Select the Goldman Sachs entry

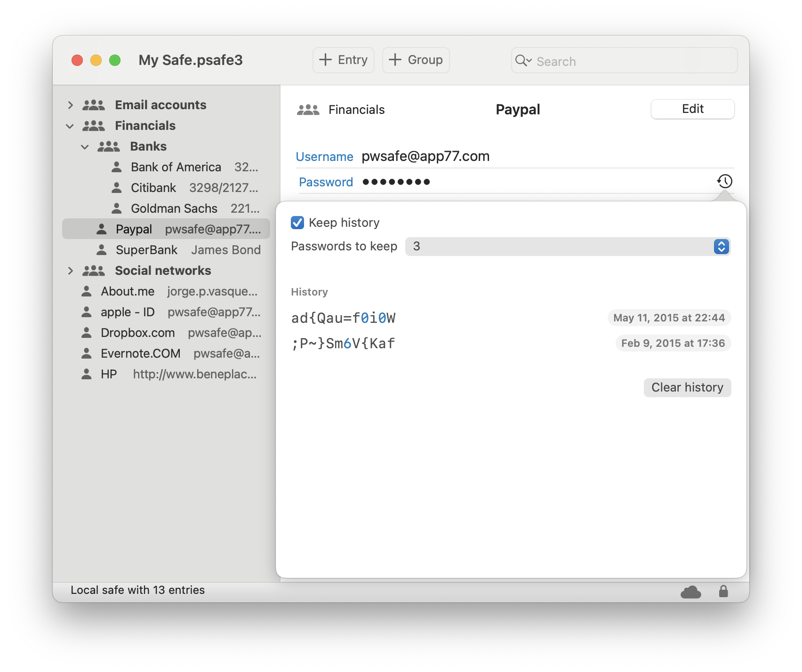coord(166,208)
